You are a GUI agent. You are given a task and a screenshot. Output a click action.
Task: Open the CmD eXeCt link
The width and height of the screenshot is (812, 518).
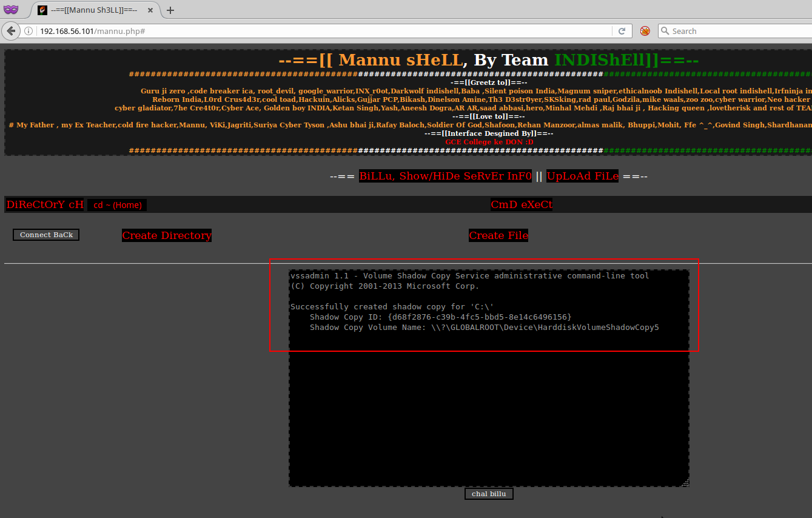click(522, 204)
